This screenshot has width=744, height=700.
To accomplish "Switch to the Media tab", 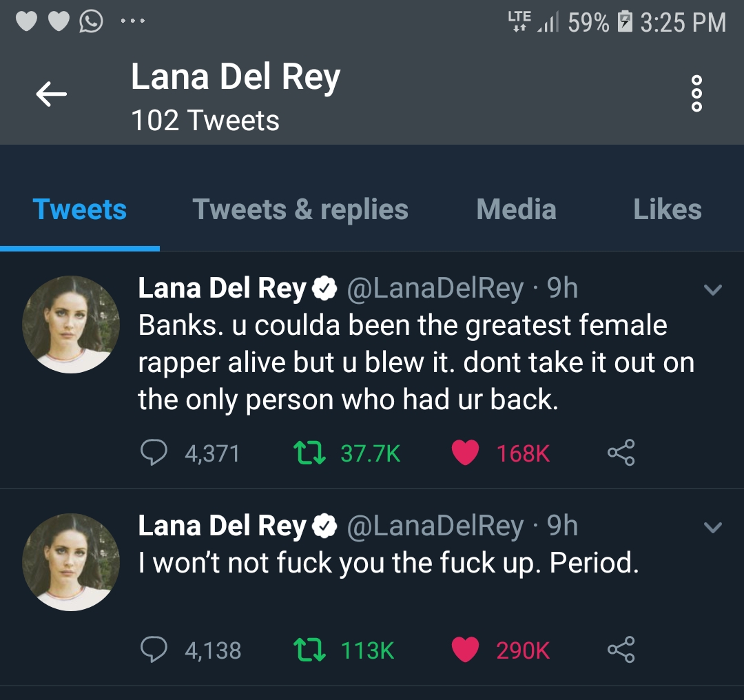I will 516,209.
